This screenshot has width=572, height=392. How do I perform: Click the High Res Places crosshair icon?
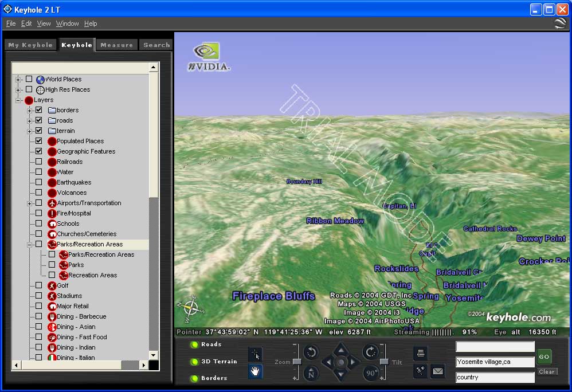tap(40, 90)
